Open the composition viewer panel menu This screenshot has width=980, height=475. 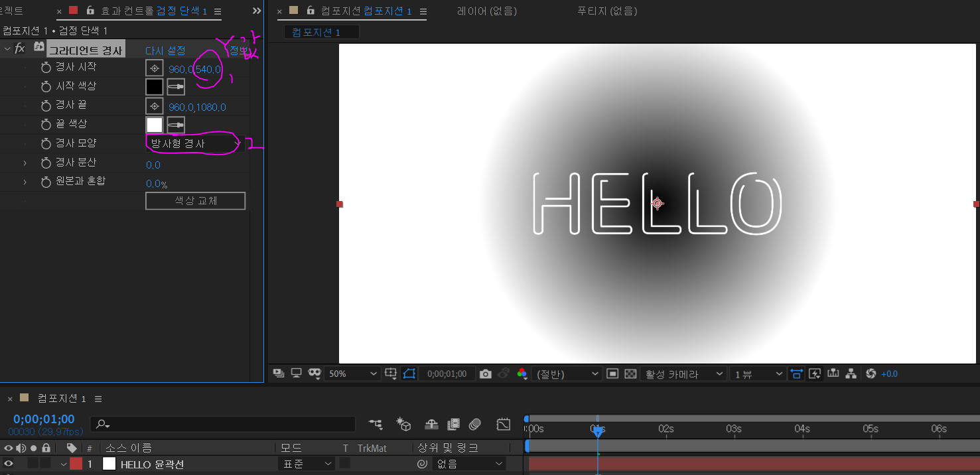click(x=423, y=11)
